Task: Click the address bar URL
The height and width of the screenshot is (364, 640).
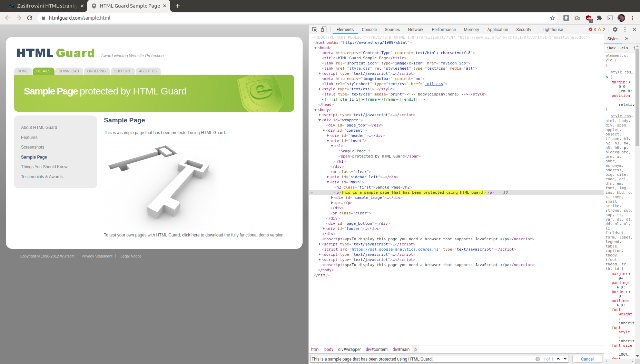Action: tap(80, 18)
